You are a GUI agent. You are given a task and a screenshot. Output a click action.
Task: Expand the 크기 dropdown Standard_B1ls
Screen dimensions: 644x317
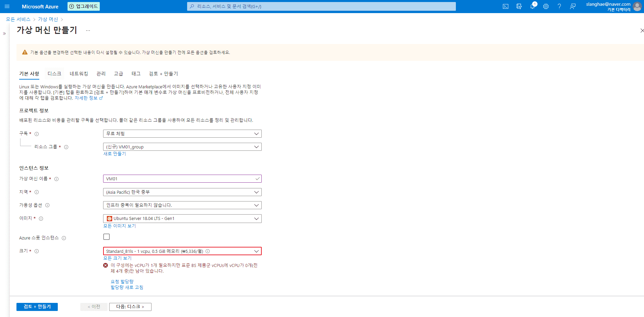click(x=182, y=251)
